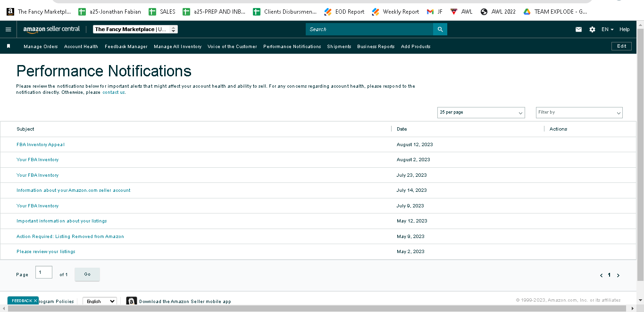Open the mail messages icon

coord(578,29)
